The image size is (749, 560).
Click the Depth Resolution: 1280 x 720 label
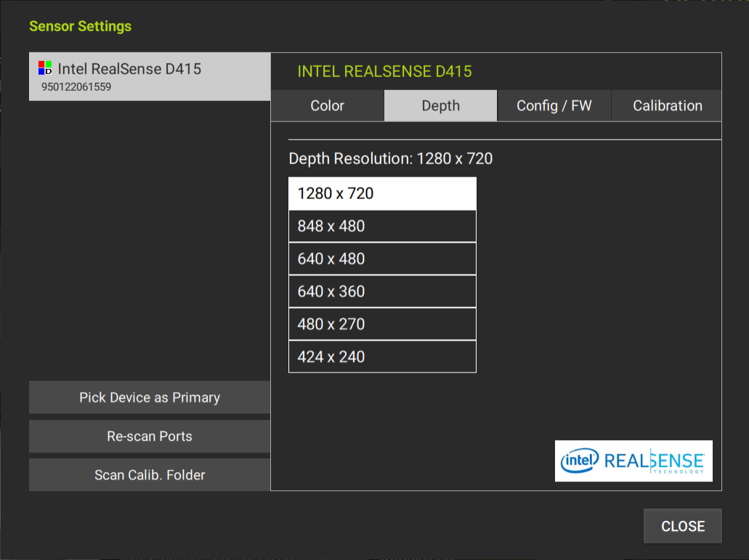391,158
